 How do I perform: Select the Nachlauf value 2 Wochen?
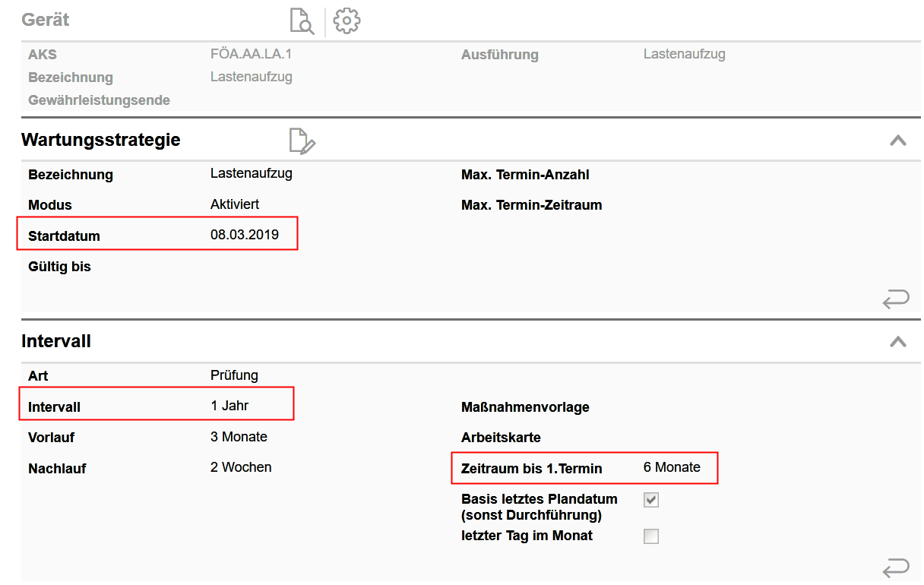(x=241, y=467)
